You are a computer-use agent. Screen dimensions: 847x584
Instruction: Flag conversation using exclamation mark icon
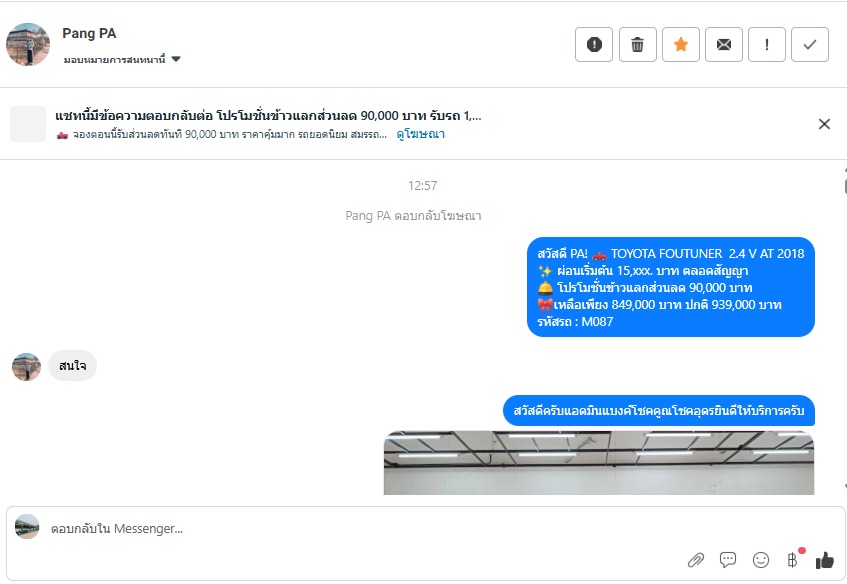pyautogui.click(x=767, y=44)
